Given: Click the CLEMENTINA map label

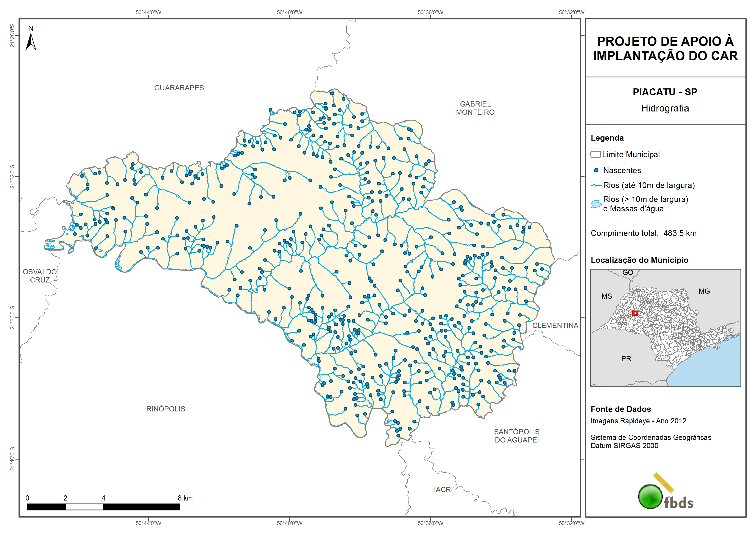Looking at the screenshot, I should coord(555,326).
